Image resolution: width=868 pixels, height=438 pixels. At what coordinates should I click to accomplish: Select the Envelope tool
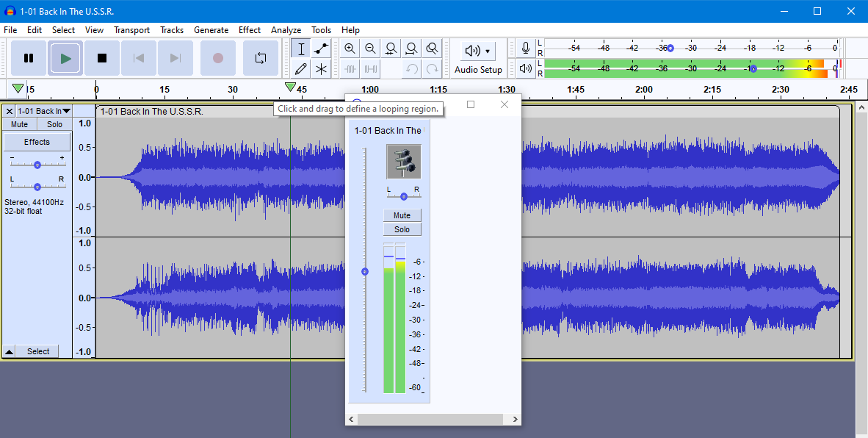tap(321, 48)
